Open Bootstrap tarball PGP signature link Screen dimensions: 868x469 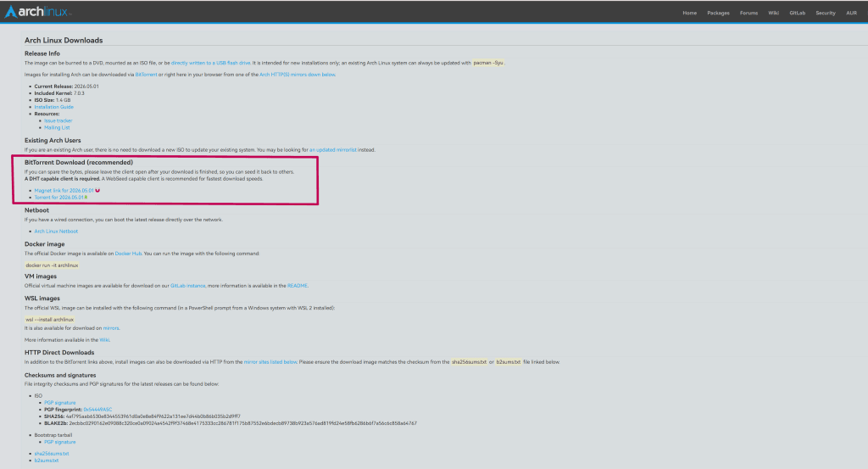tap(60, 442)
